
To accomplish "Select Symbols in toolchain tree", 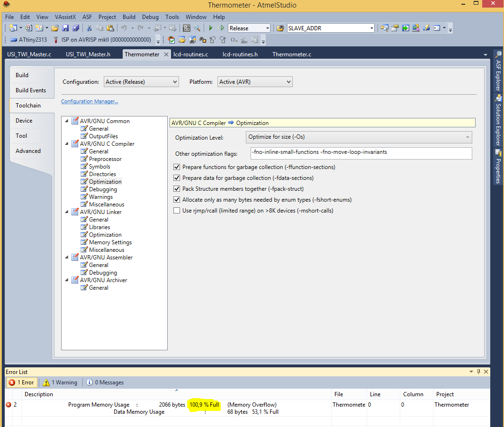I will pyautogui.click(x=99, y=167).
